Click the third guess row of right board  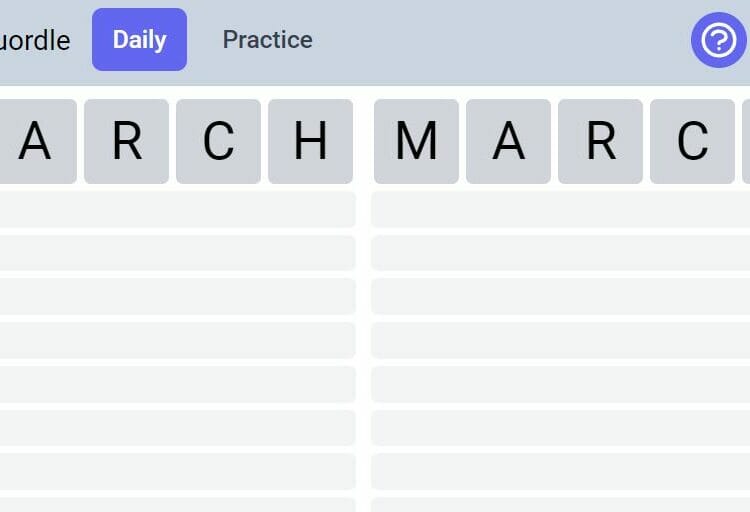pyautogui.click(x=561, y=253)
